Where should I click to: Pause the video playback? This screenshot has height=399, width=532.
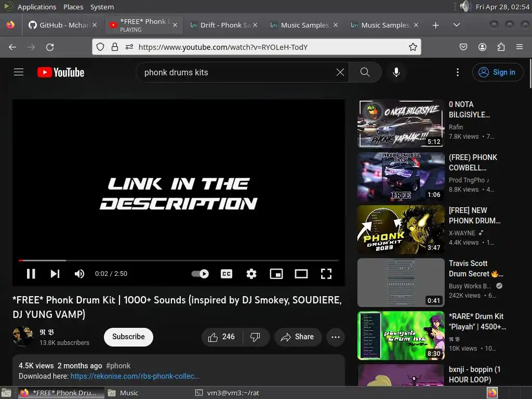[x=31, y=274]
